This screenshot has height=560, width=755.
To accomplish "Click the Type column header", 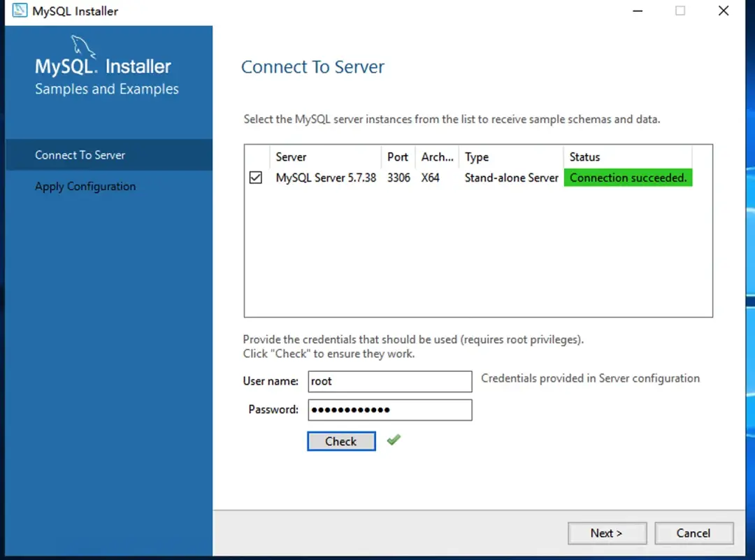I will coord(476,157).
